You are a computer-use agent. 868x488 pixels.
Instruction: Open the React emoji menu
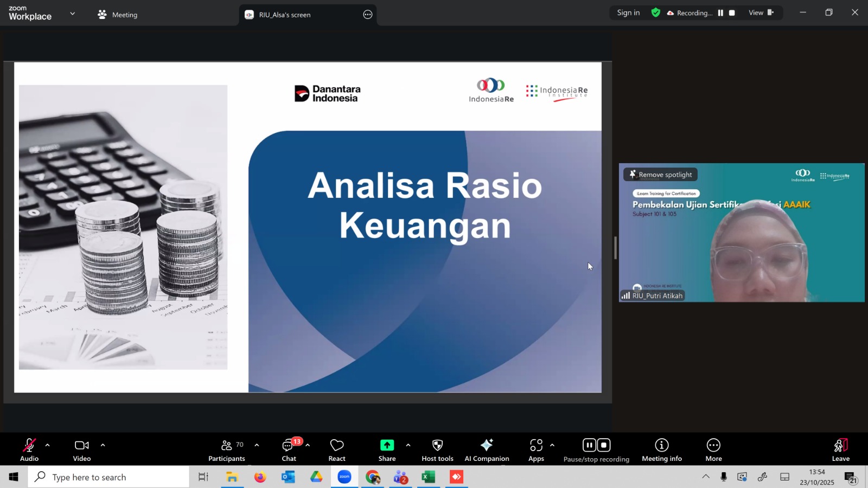pyautogui.click(x=336, y=450)
